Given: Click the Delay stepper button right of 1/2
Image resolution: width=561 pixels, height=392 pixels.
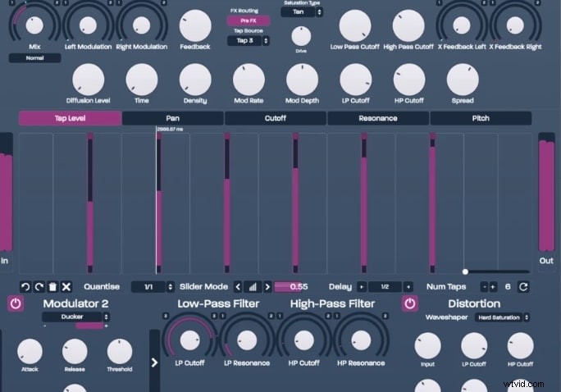Looking at the screenshot, I should pyautogui.click(x=408, y=287).
